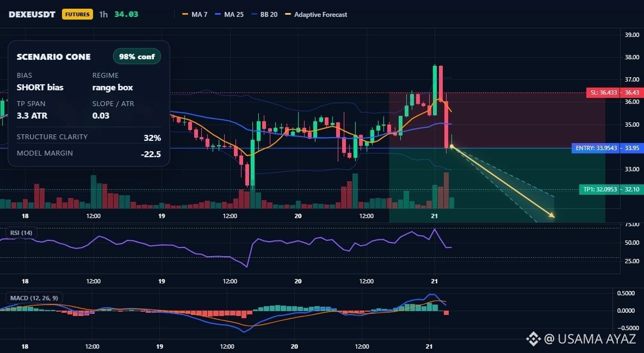Toggle the Adaptive Forecast legend entry
The height and width of the screenshot is (353, 644).
pyautogui.click(x=316, y=14)
